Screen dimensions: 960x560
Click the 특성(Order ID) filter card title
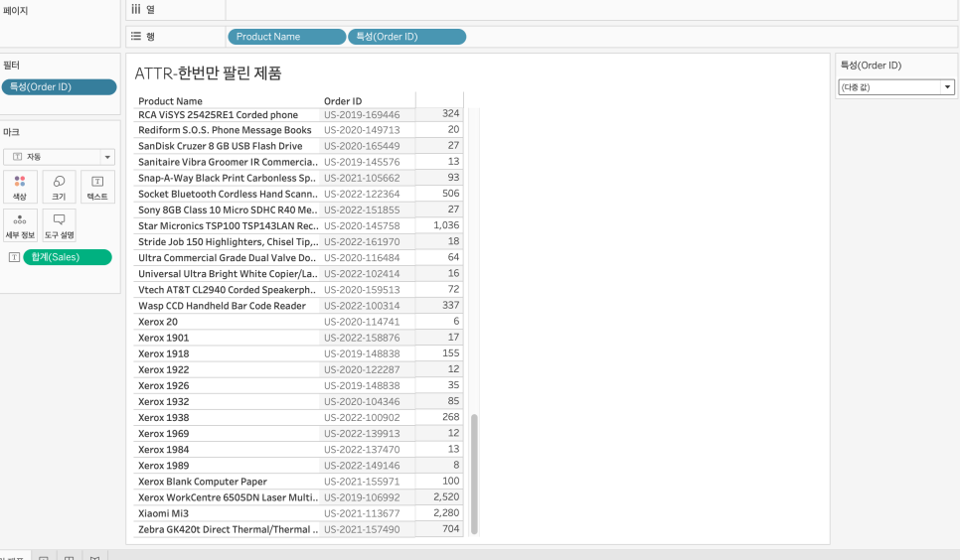click(871, 66)
